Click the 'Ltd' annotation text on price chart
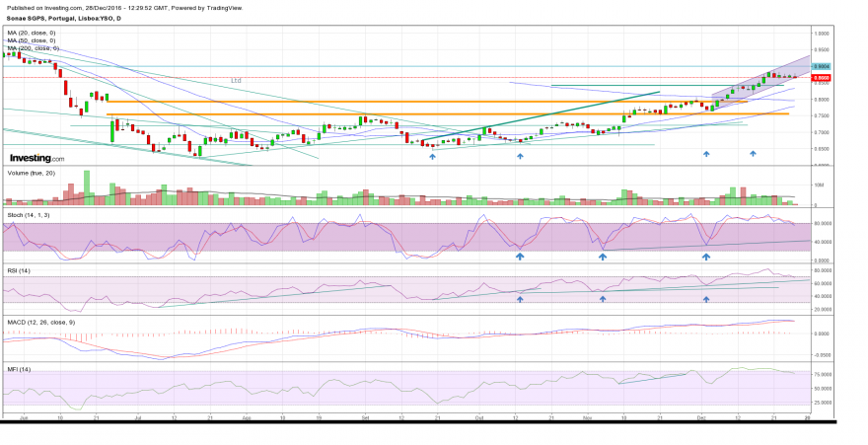The height and width of the screenshot is (445, 868). (x=237, y=81)
